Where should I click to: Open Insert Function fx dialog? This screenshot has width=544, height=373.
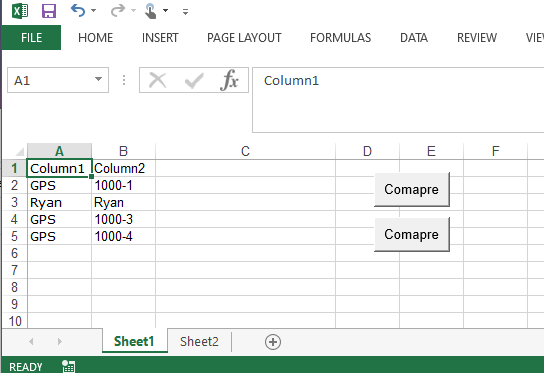pos(229,80)
